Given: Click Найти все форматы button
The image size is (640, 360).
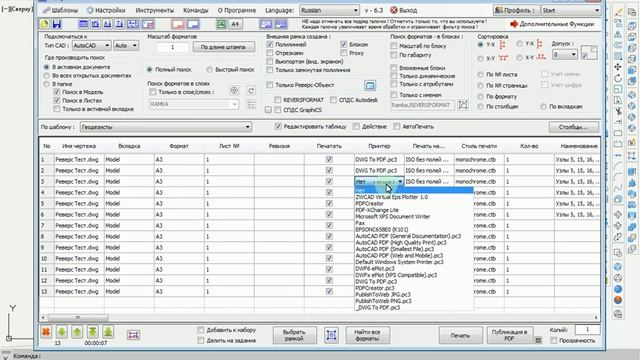Looking at the screenshot, I should 367,336.
